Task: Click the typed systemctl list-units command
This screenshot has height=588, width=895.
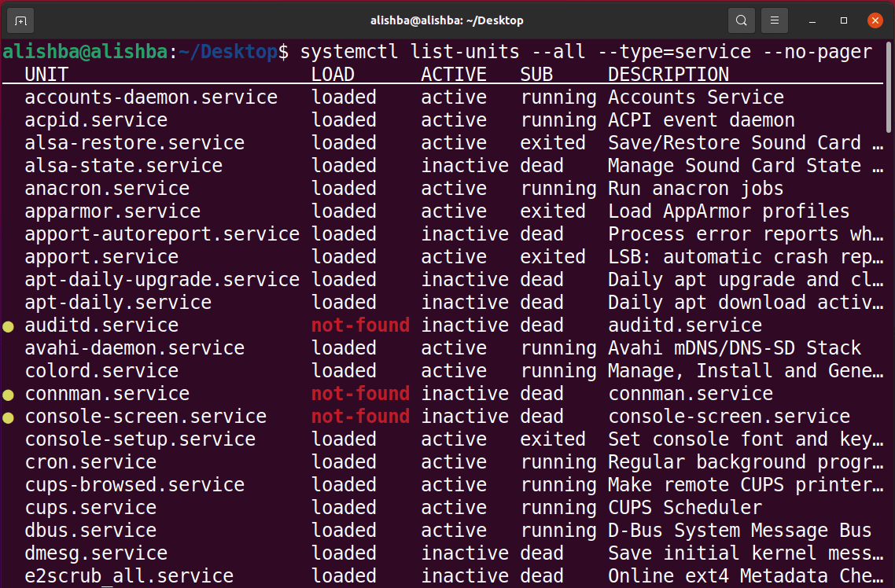Action: [586, 51]
